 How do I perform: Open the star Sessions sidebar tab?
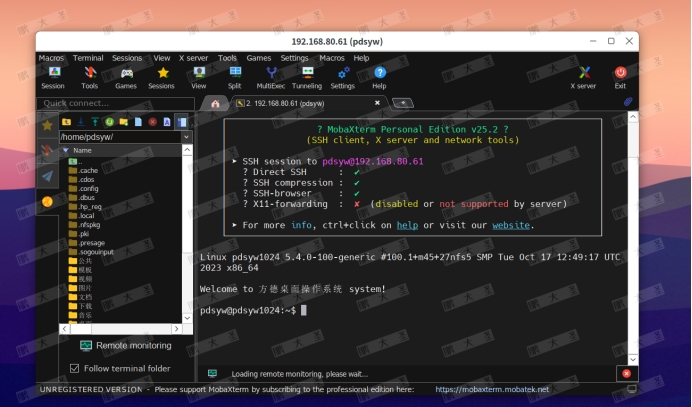[x=47, y=126]
